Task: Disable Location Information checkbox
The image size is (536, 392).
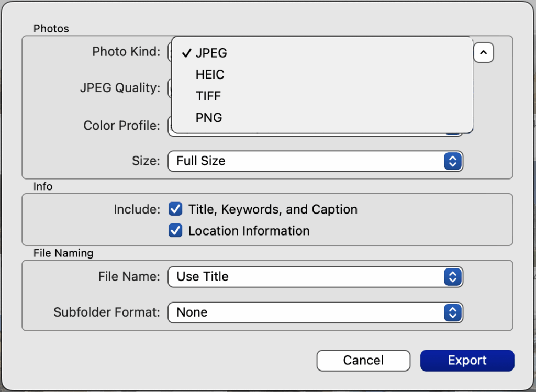Action: (175, 231)
